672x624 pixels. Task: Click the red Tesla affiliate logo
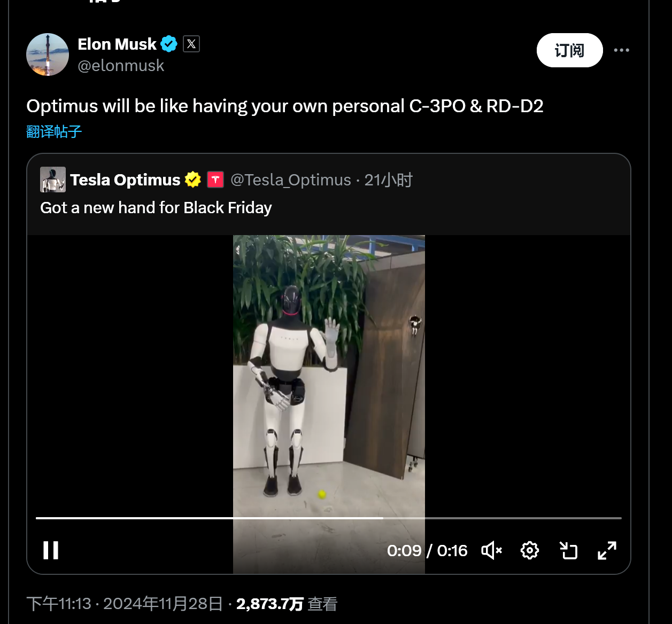point(215,180)
